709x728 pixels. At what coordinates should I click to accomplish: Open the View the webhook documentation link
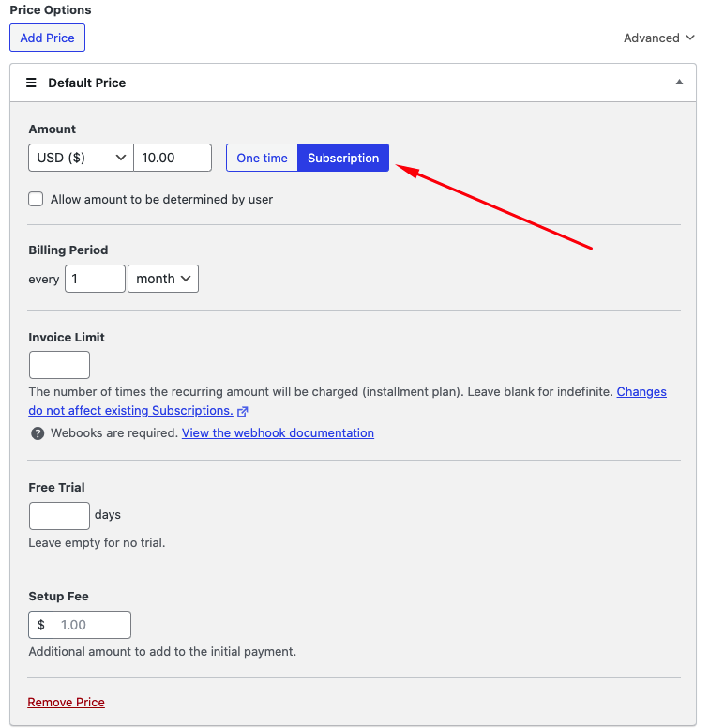[278, 433]
